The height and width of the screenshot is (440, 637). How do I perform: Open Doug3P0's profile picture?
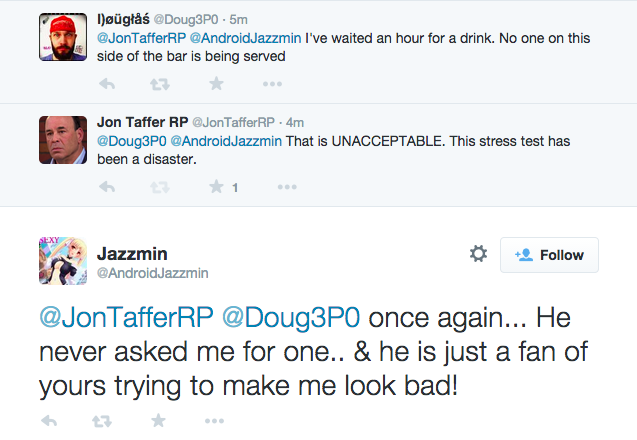66,39
